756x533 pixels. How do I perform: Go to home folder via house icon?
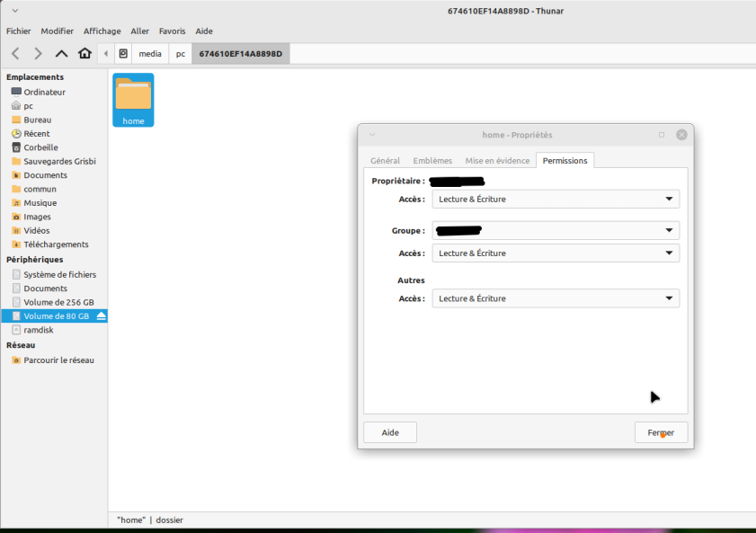84,53
